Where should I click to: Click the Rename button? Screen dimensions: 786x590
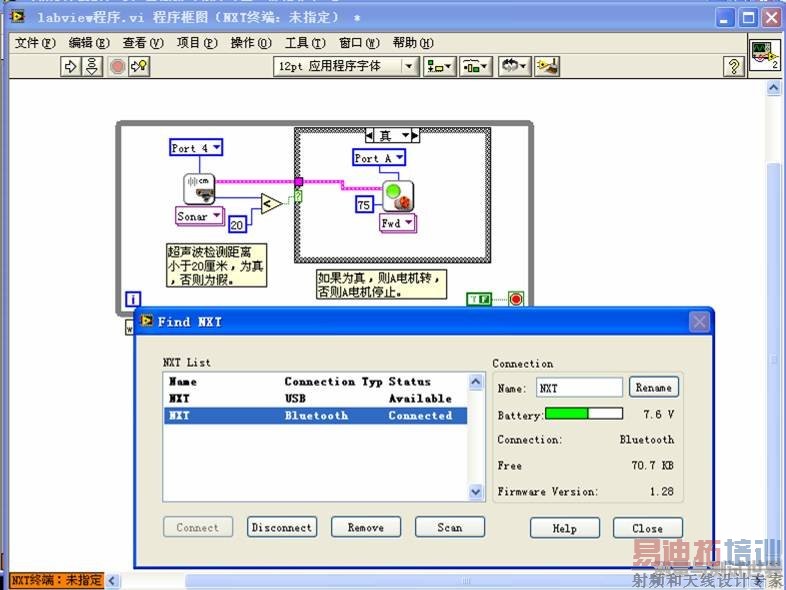tap(654, 387)
